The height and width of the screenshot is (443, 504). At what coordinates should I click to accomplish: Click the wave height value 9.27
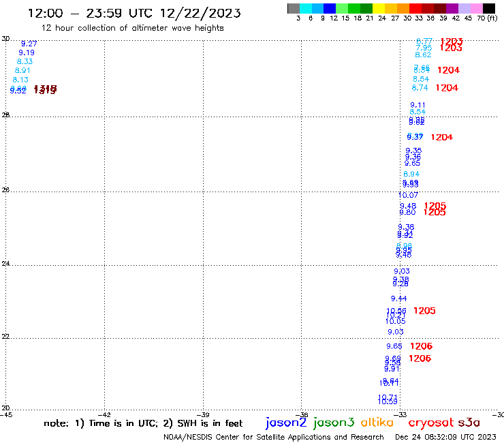click(29, 44)
